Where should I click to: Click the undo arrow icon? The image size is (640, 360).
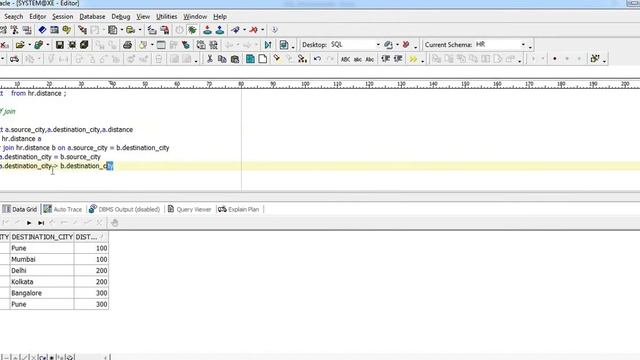click(317, 59)
